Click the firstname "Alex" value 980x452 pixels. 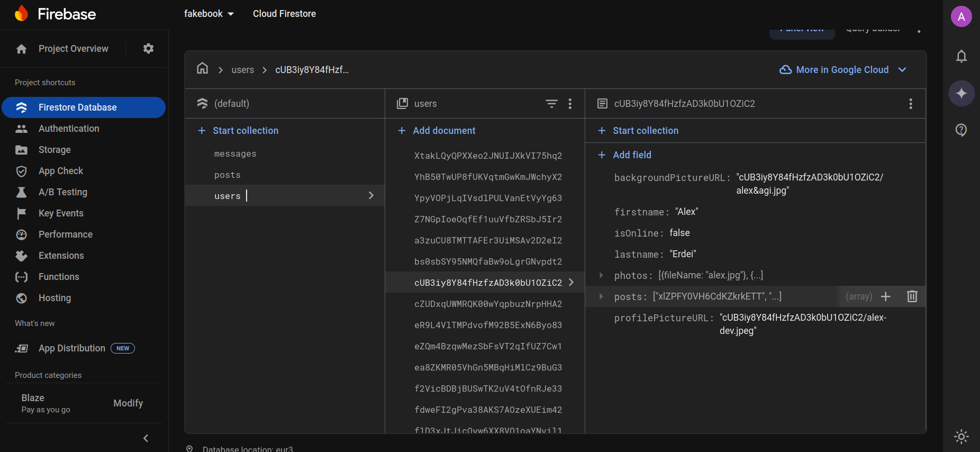click(687, 212)
